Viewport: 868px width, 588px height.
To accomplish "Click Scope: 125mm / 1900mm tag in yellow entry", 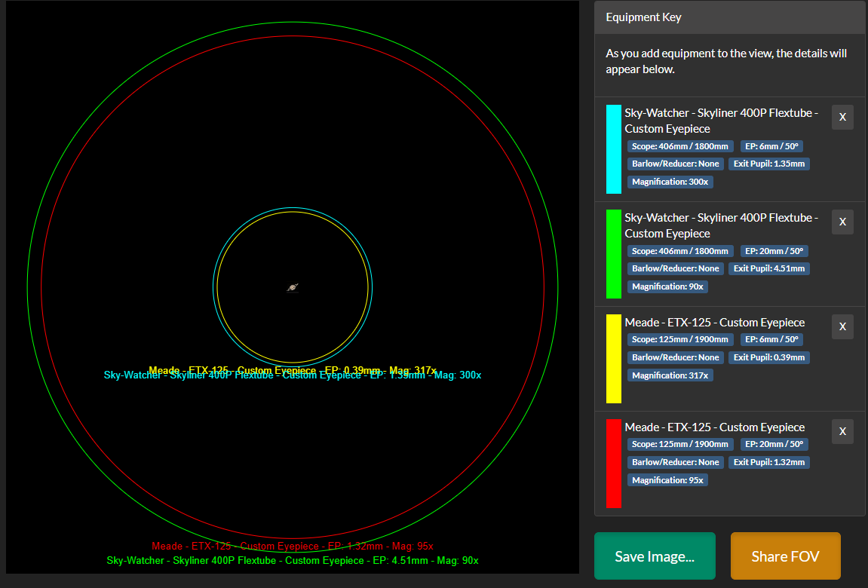I will point(679,340).
